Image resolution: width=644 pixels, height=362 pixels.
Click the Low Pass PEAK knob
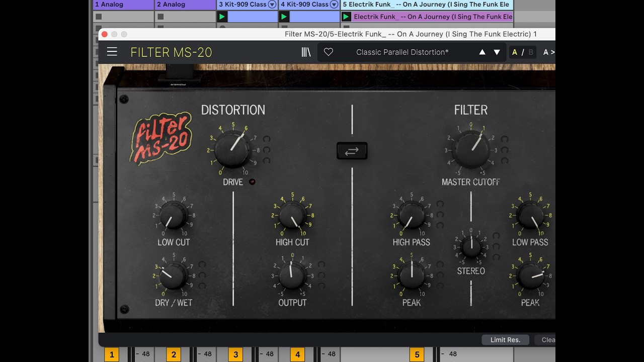530,276
